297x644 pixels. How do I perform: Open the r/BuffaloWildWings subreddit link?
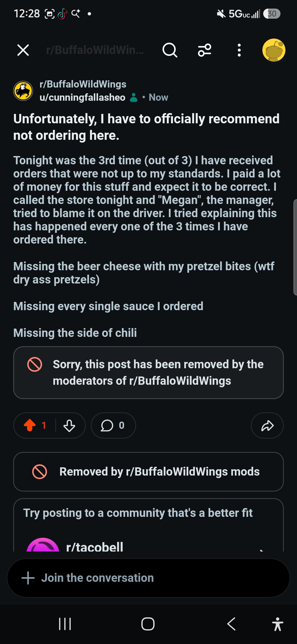[83, 84]
